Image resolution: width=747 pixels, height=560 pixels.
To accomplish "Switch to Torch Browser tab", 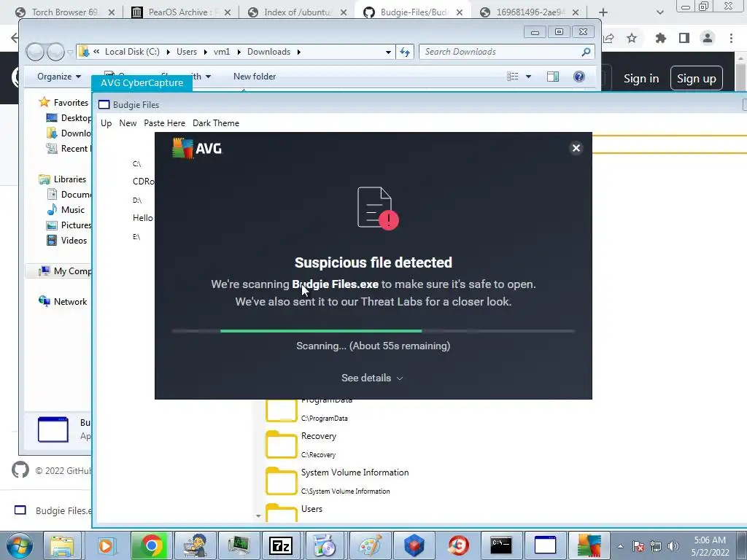I will 64,12.
